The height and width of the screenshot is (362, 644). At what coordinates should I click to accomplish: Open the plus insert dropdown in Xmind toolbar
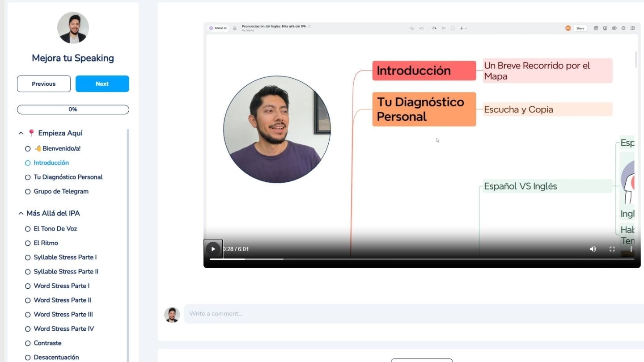pos(463,28)
